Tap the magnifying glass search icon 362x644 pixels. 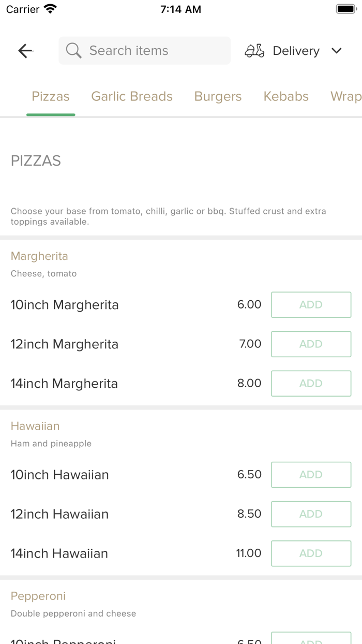[73, 51]
